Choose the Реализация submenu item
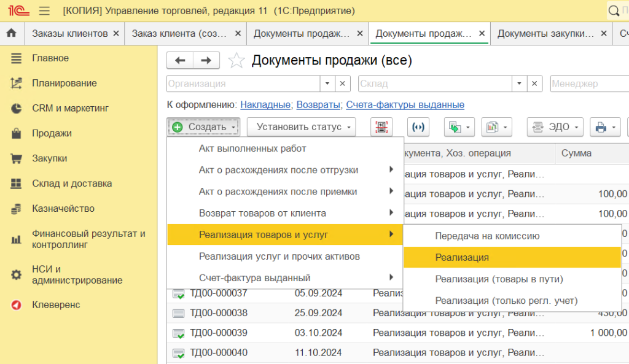Image resolution: width=629 pixels, height=364 pixels. click(512, 257)
